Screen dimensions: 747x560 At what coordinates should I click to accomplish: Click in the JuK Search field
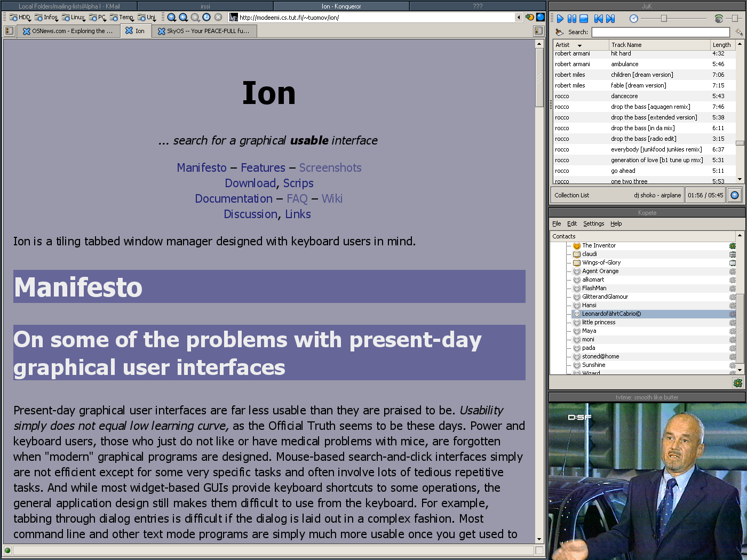pyautogui.click(x=661, y=32)
